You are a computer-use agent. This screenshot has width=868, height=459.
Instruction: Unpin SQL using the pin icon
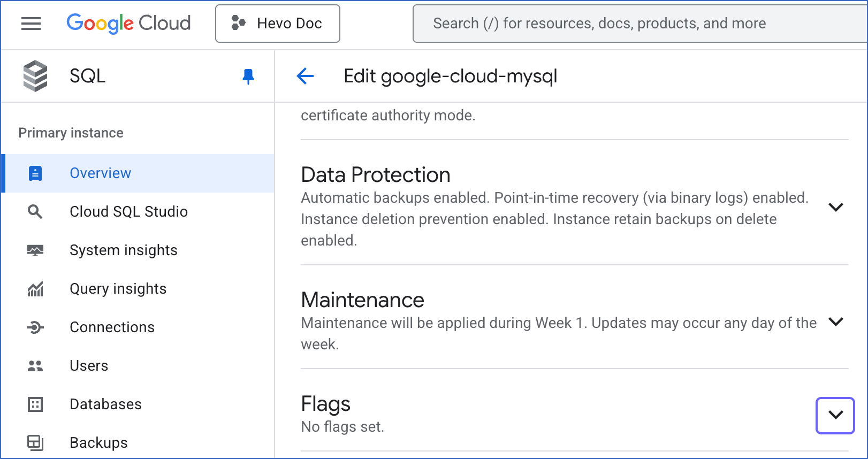[248, 76]
